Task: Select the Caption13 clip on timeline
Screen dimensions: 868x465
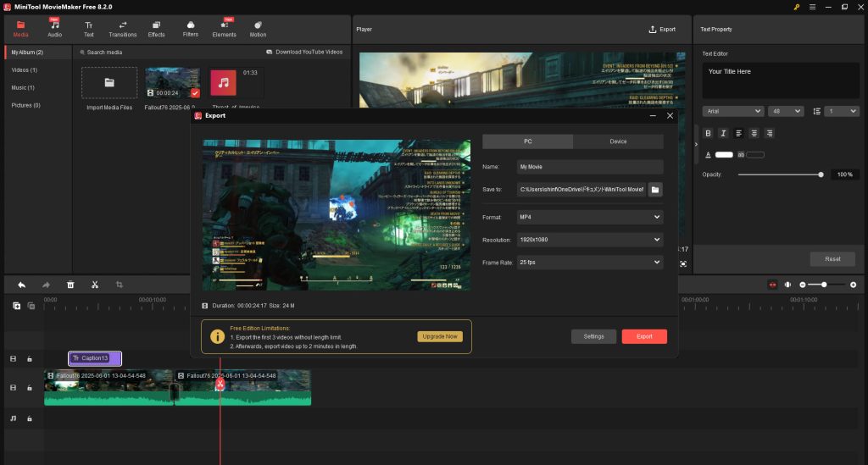Action: click(95, 358)
